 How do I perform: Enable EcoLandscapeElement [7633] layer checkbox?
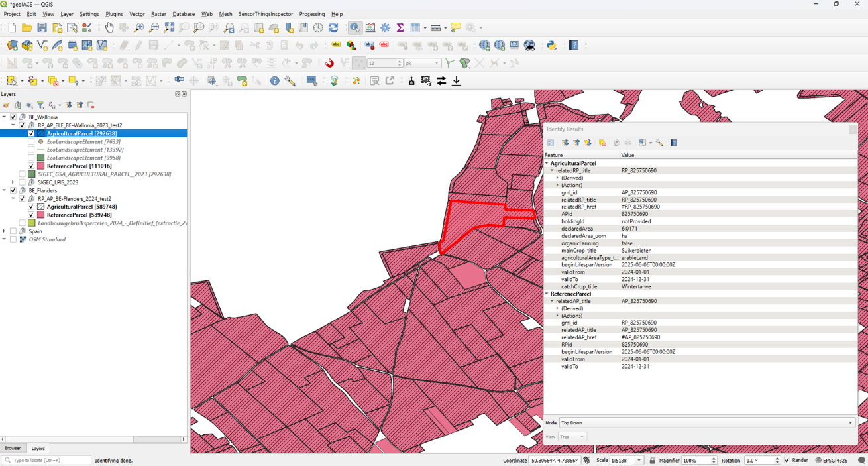[31, 142]
